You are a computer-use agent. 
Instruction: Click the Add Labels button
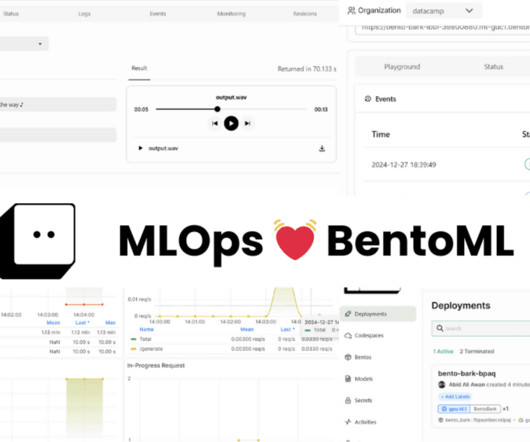coord(455,396)
